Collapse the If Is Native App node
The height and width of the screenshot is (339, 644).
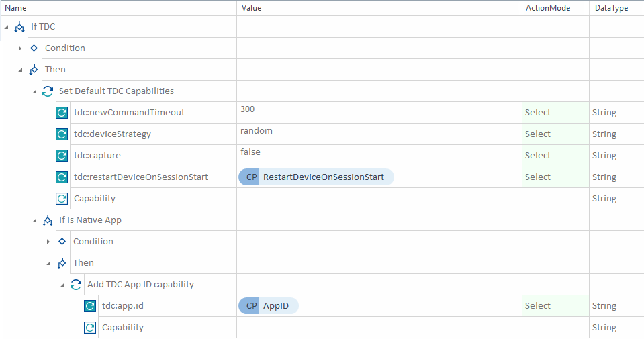(x=35, y=220)
